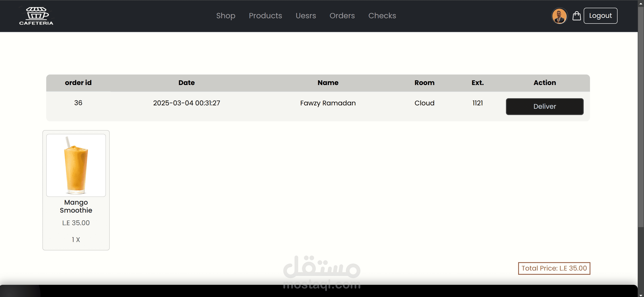Select the Mango Smoothie product name
Image resolution: width=644 pixels, height=297 pixels.
76,206
